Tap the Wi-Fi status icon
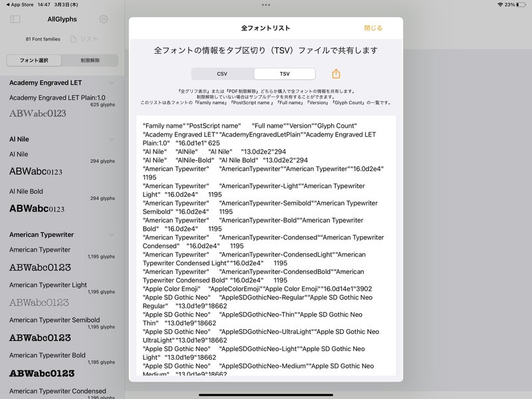532x399 pixels. pos(500,5)
